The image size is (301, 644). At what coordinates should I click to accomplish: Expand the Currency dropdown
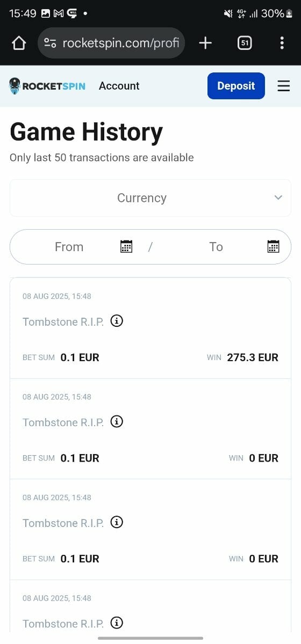pos(150,198)
